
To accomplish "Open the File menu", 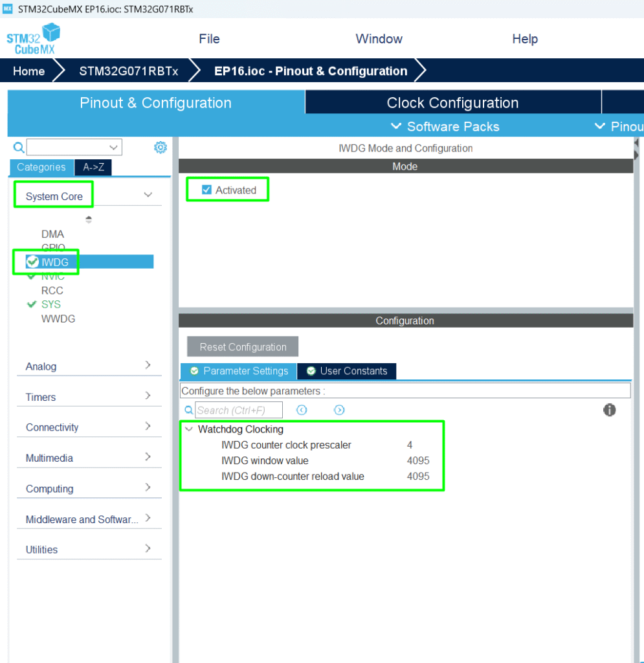I will pos(209,39).
